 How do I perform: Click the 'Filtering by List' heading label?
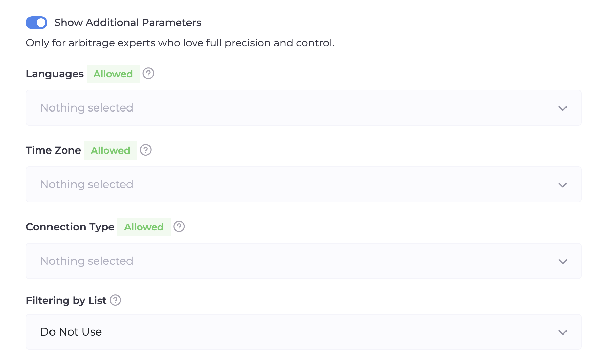pos(66,301)
